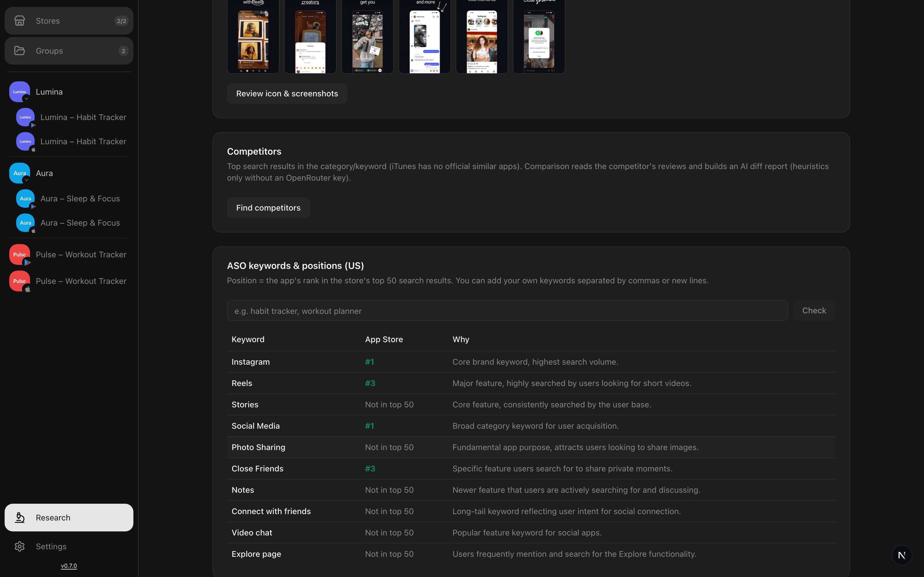Open the v0.7.0 version link
The height and width of the screenshot is (577, 924).
(x=69, y=566)
